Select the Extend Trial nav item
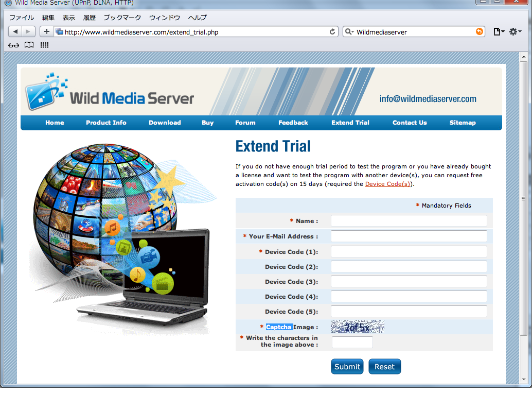Viewport: 532px width, 393px height. click(x=350, y=123)
